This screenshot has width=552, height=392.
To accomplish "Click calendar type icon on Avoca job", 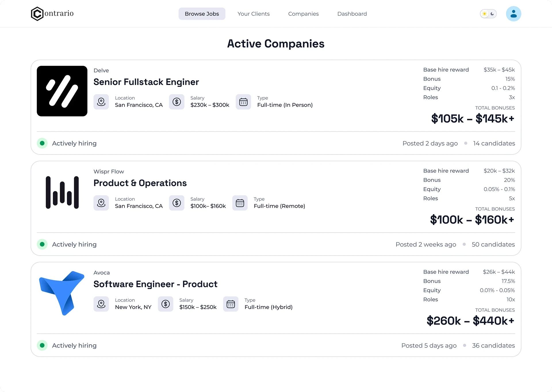I will click(x=231, y=304).
